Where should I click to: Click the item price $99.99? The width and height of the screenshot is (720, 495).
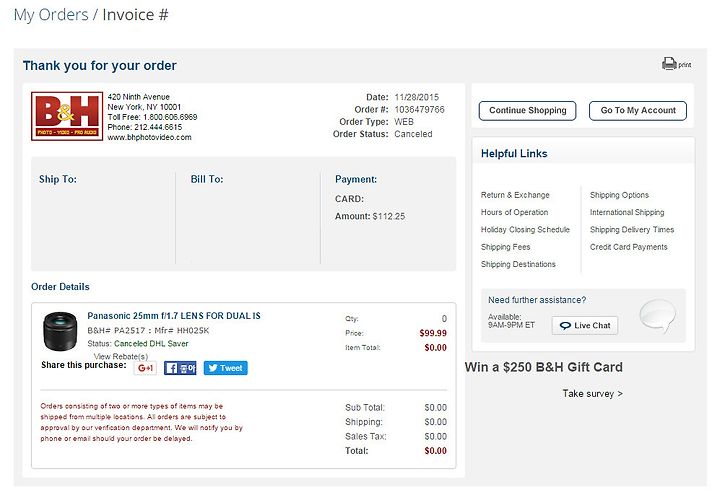point(433,333)
